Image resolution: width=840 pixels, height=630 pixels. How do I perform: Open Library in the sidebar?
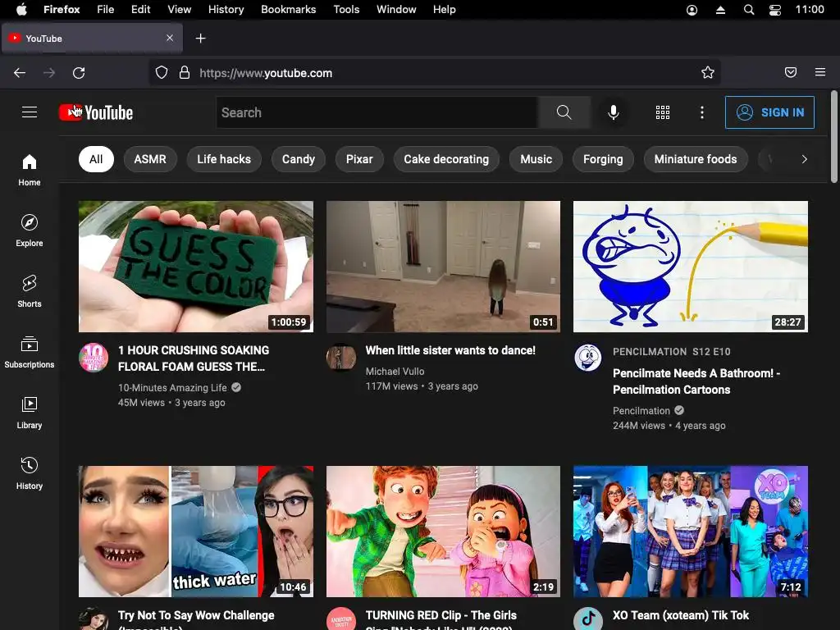30,413
